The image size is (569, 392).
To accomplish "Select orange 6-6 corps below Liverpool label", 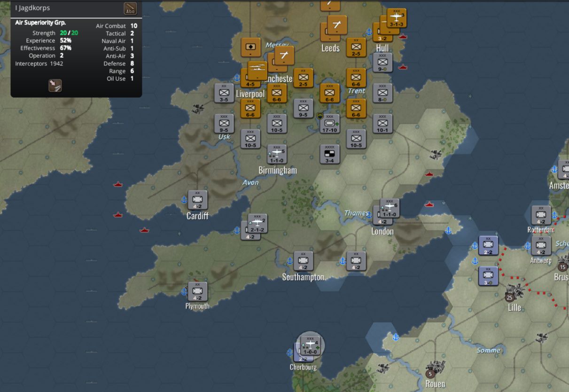I will (250, 108).
